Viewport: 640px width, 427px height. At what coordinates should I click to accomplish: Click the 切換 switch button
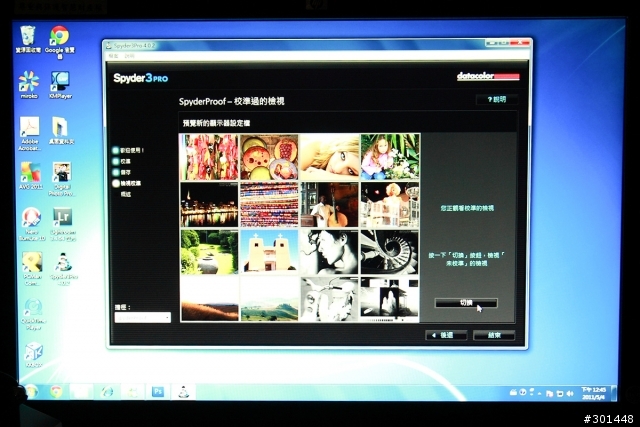tap(466, 303)
